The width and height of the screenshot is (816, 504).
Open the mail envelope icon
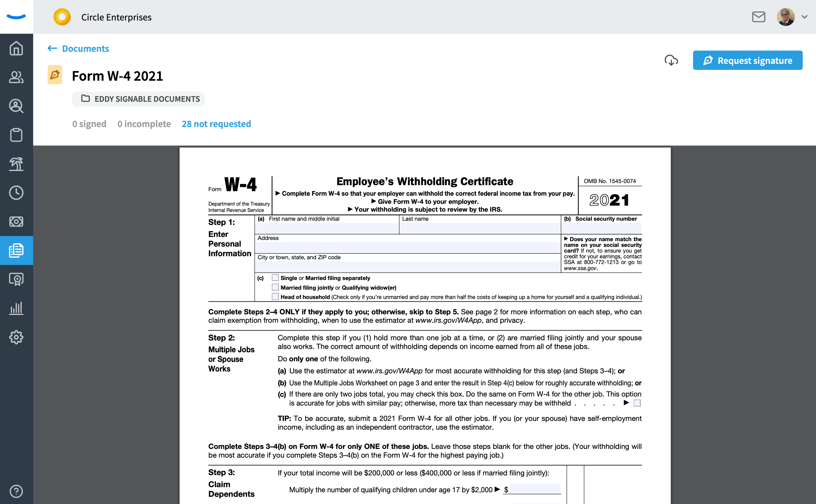click(758, 17)
